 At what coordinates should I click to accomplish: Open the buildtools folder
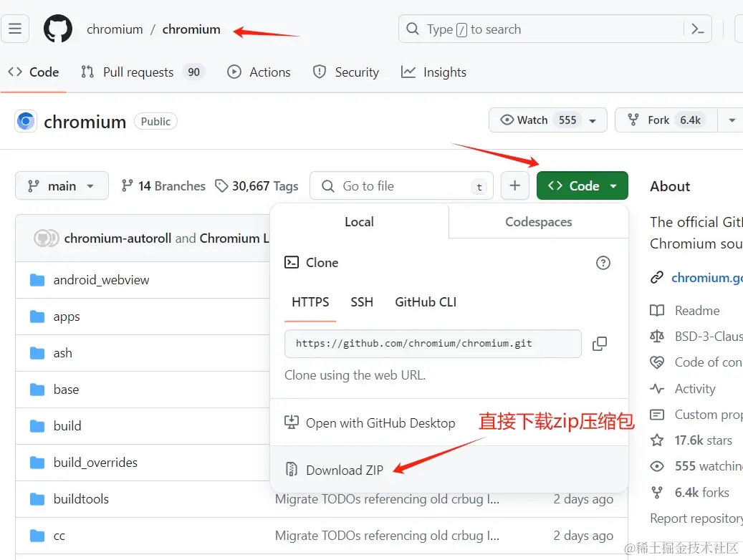[81, 499]
